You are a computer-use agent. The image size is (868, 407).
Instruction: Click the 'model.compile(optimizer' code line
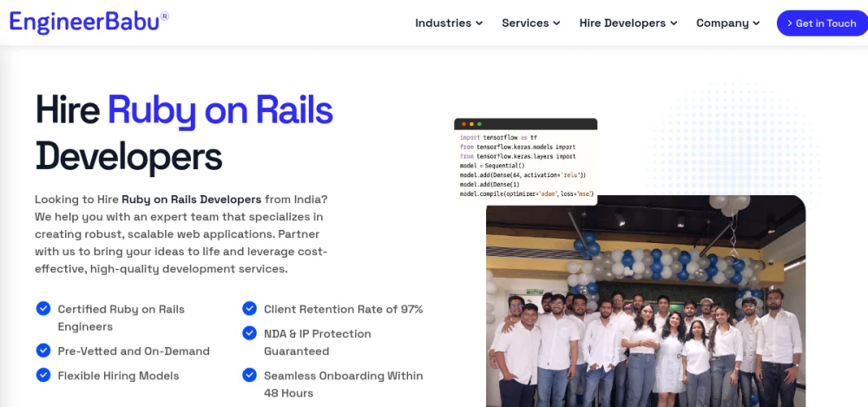[527, 194]
